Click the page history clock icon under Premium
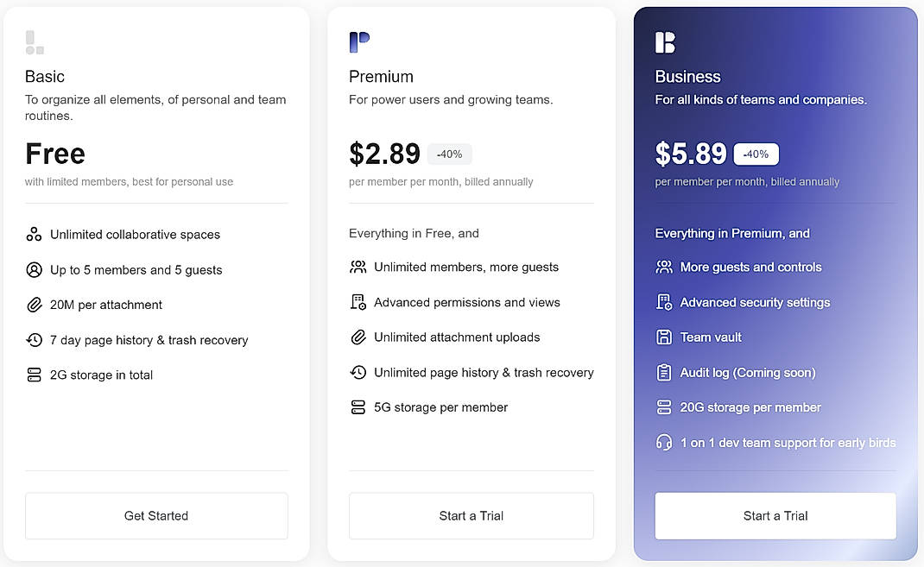Image resolution: width=924 pixels, height=567 pixels. (x=358, y=372)
